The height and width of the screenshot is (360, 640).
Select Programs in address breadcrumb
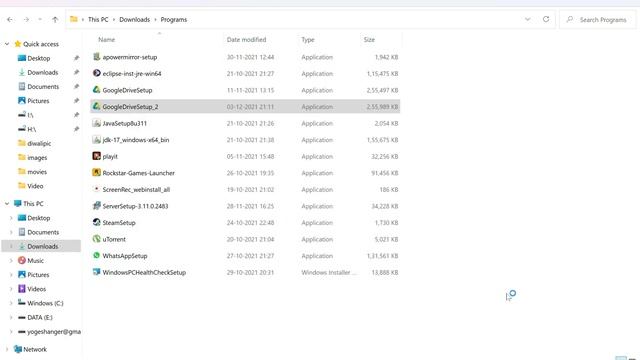(173, 20)
